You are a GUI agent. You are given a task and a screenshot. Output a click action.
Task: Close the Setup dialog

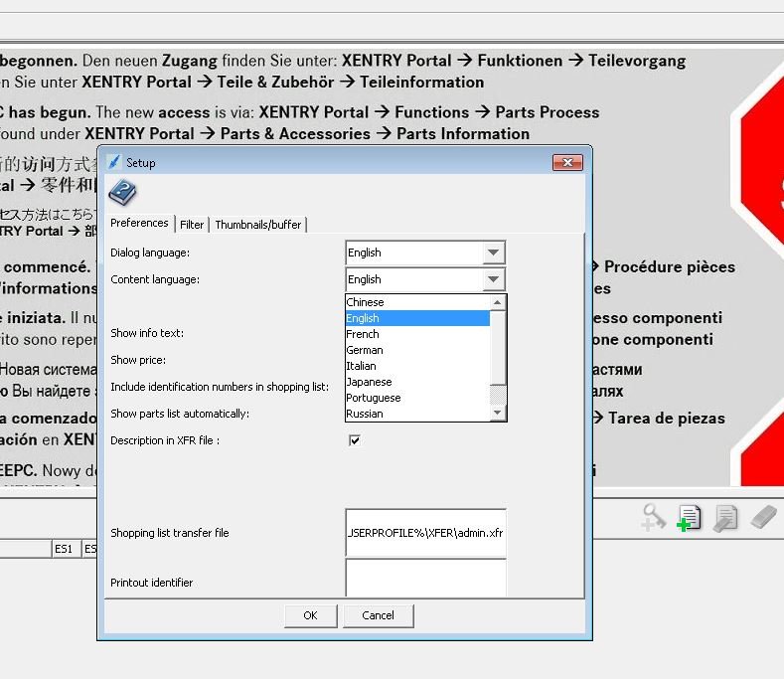point(567,163)
